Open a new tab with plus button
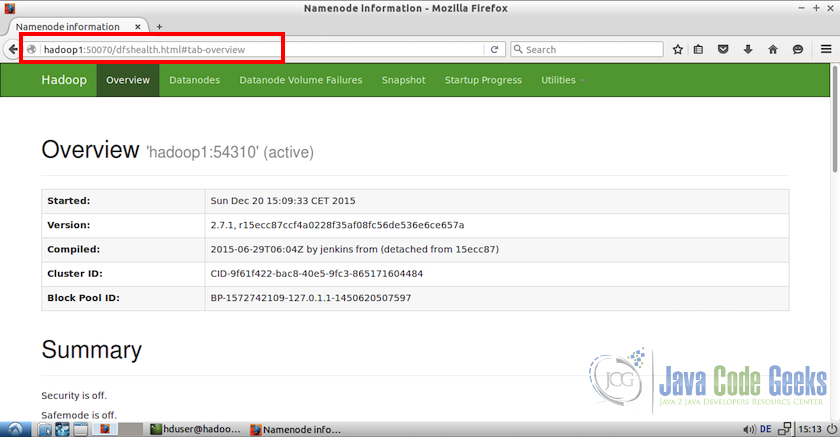 click(159, 26)
